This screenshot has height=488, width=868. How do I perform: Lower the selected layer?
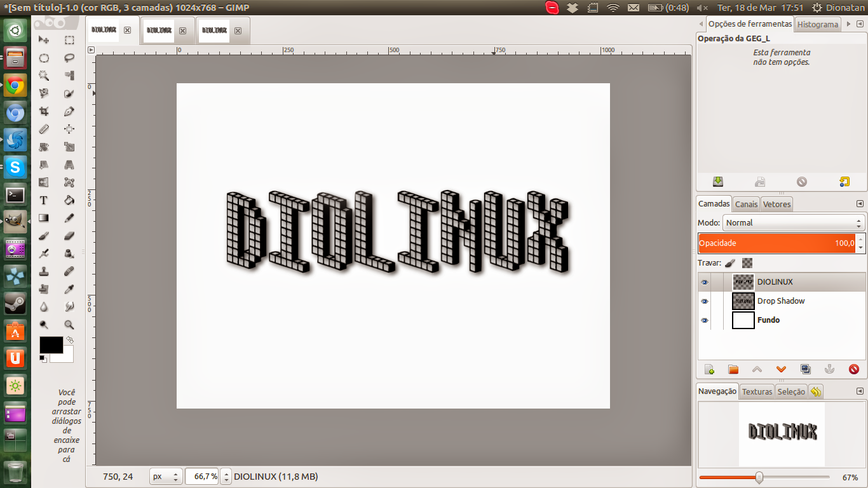[x=781, y=369]
